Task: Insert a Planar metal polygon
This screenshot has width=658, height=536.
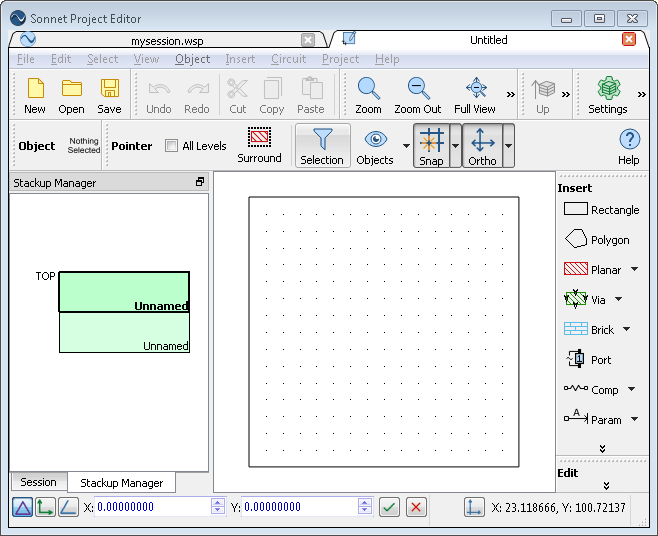Action: 593,269
